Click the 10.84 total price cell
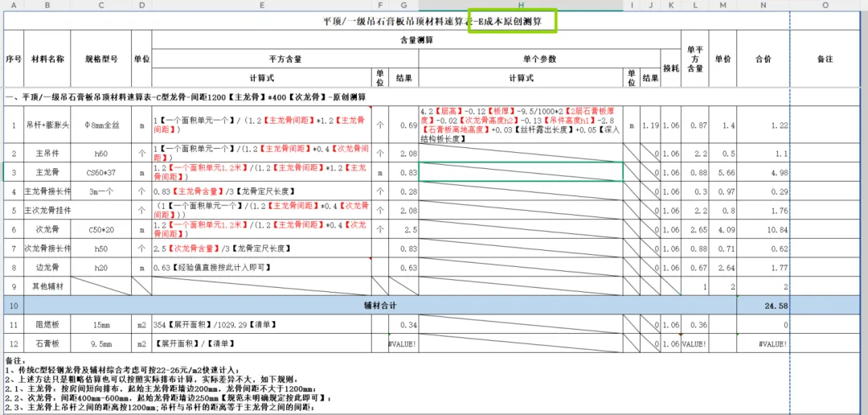This screenshot has height=415, width=868. pos(764,229)
